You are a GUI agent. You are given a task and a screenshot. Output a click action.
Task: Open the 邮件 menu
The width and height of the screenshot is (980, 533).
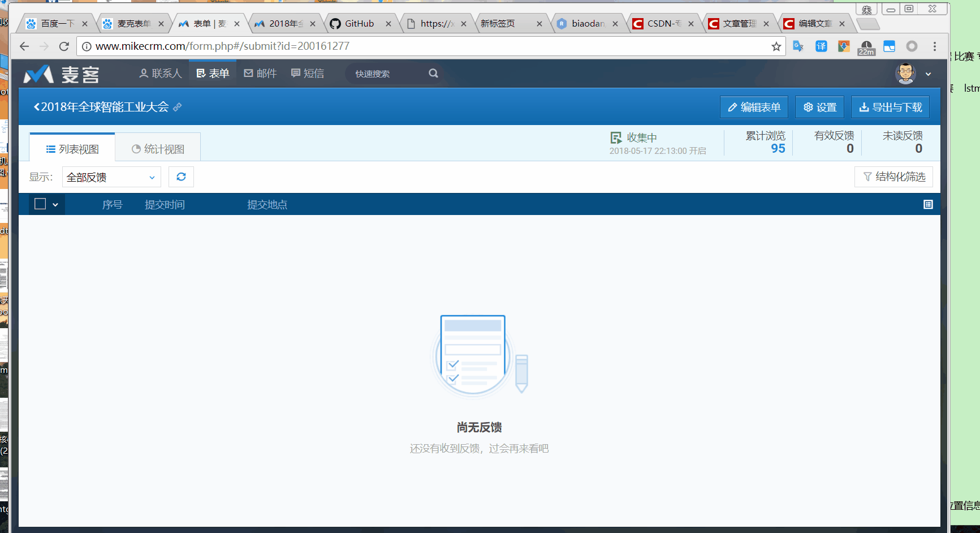[260, 74]
